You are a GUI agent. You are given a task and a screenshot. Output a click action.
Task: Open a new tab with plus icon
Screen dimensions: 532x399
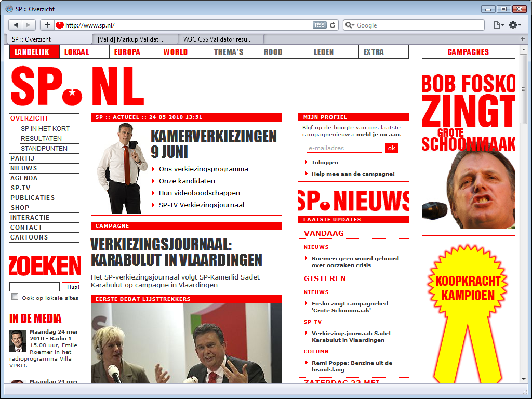tap(523, 39)
